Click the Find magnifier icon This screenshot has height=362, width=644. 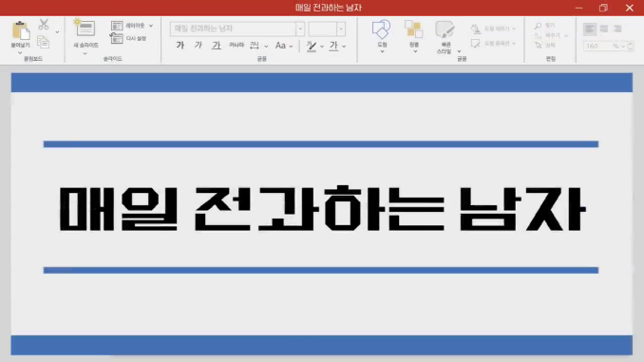(538, 26)
